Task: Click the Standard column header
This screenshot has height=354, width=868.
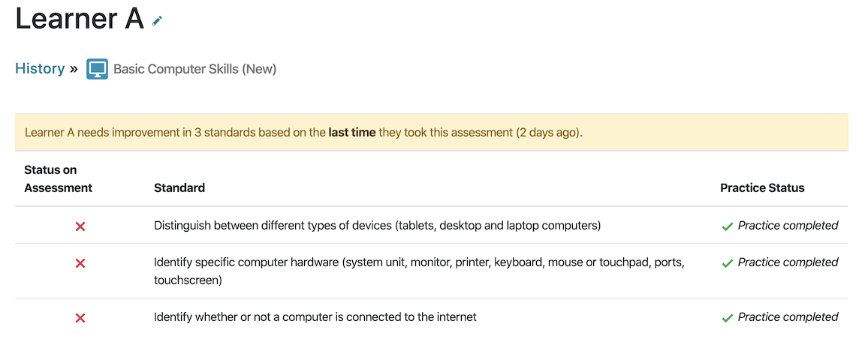Action: point(179,188)
